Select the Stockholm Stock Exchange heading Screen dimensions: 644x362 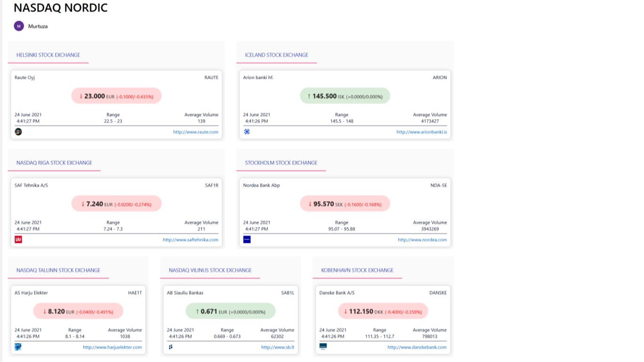(281, 163)
